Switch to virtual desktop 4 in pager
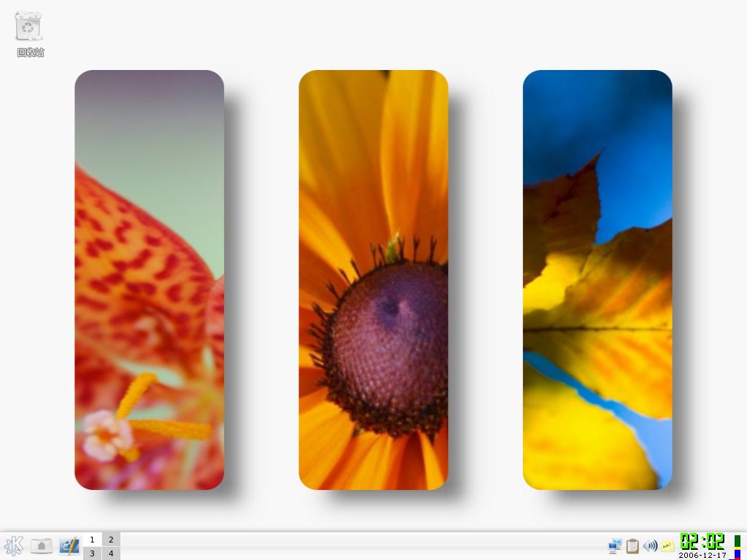 [x=111, y=553]
